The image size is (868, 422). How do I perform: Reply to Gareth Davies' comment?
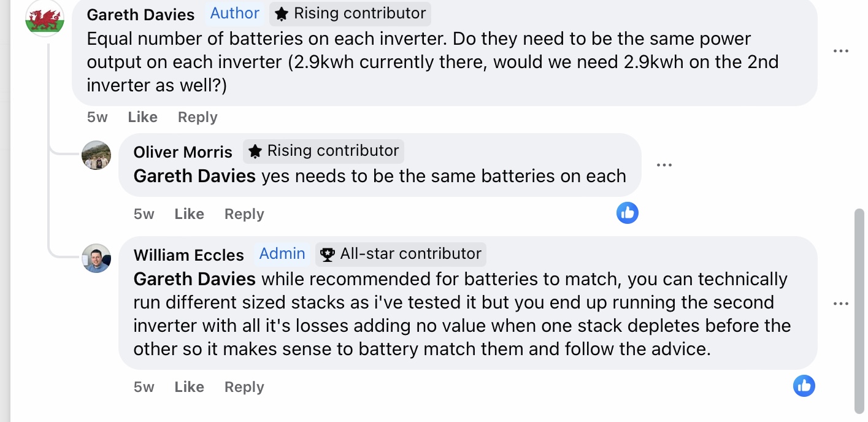pyautogui.click(x=198, y=117)
